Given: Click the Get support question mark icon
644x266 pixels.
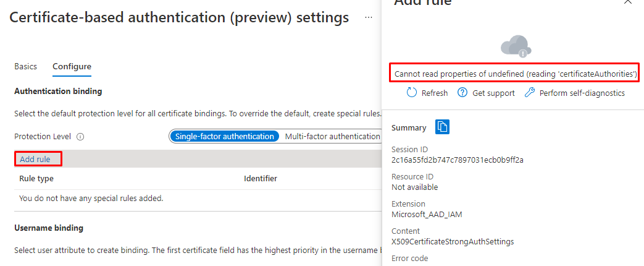Looking at the screenshot, I should pyautogui.click(x=462, y=93).
